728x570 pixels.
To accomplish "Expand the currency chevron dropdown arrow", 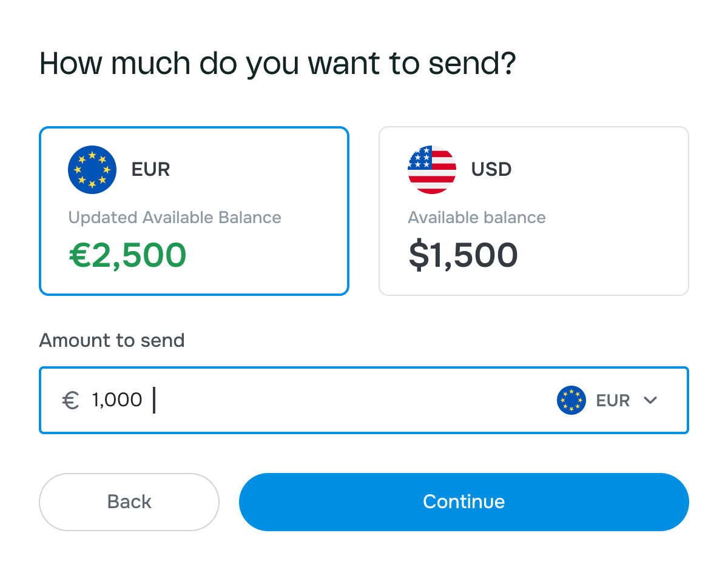I will point(650,400).
